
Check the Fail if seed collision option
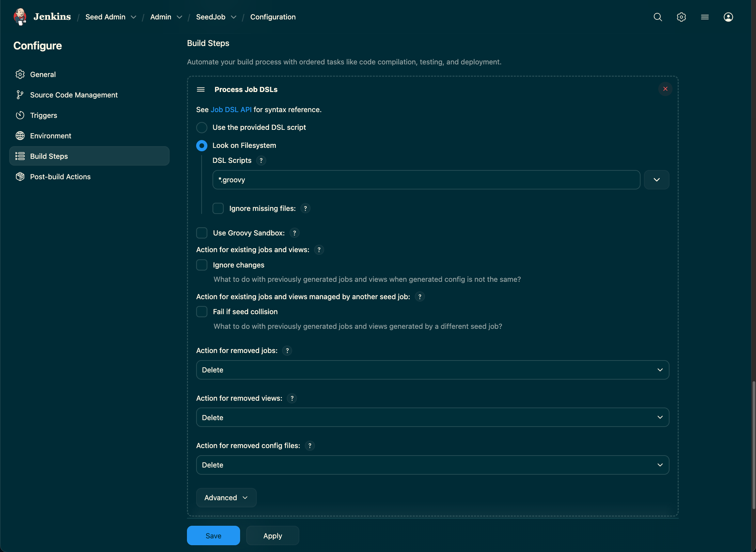coord(202,311)
